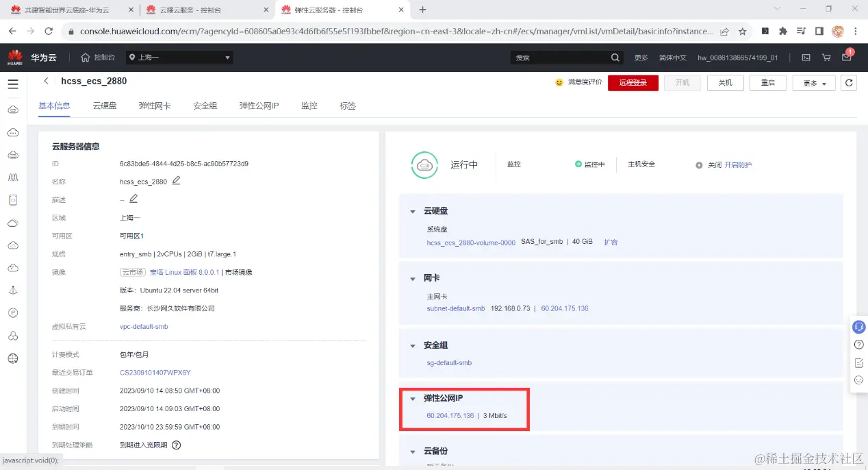Open the floating feedback edit icon
The image size is (868, 470).
(859, 362)
